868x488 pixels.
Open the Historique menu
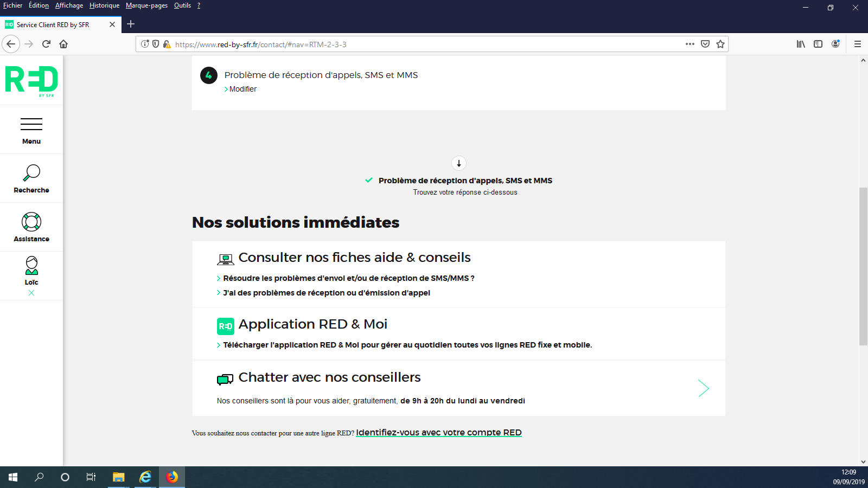(104, 5)
